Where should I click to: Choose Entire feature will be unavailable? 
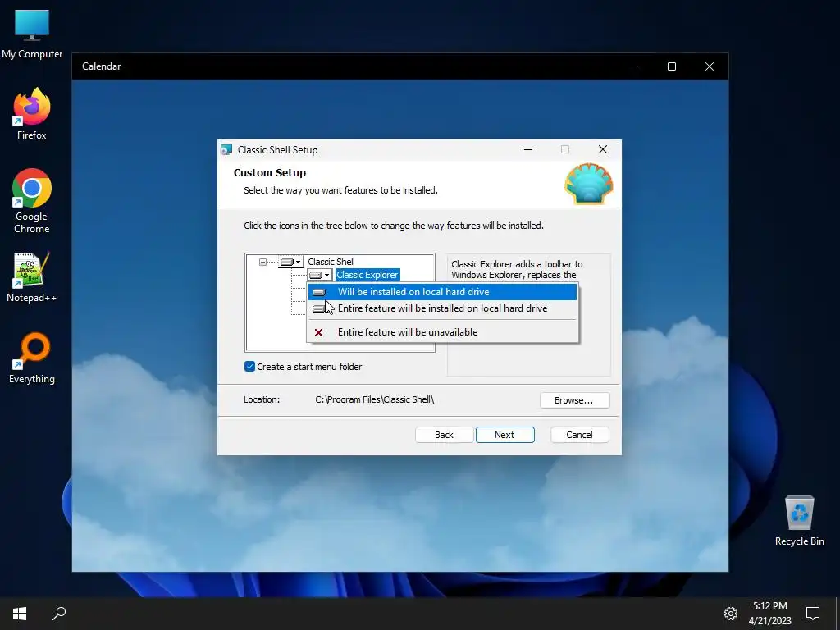[x=442, y=332]
